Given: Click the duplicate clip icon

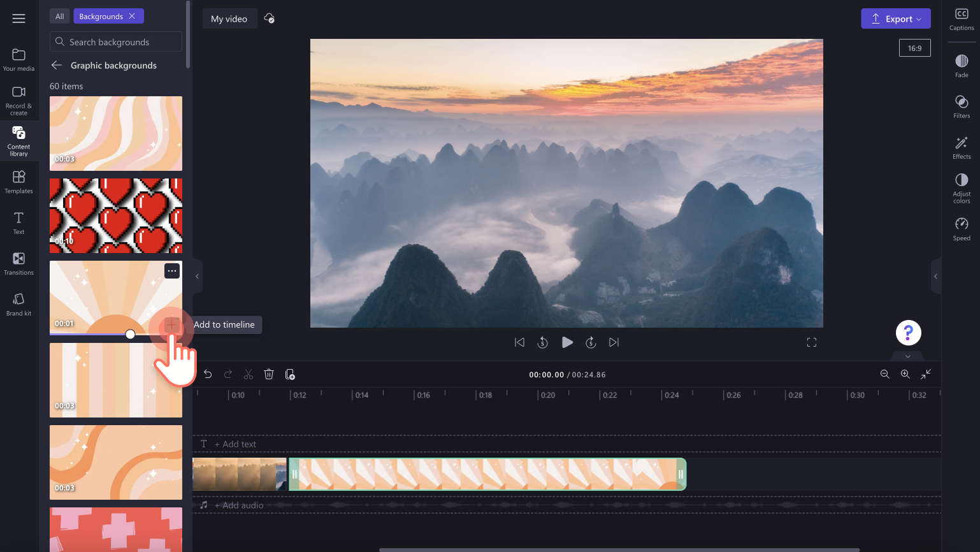Looking at the screenshot, I should [x=290, y=374].
